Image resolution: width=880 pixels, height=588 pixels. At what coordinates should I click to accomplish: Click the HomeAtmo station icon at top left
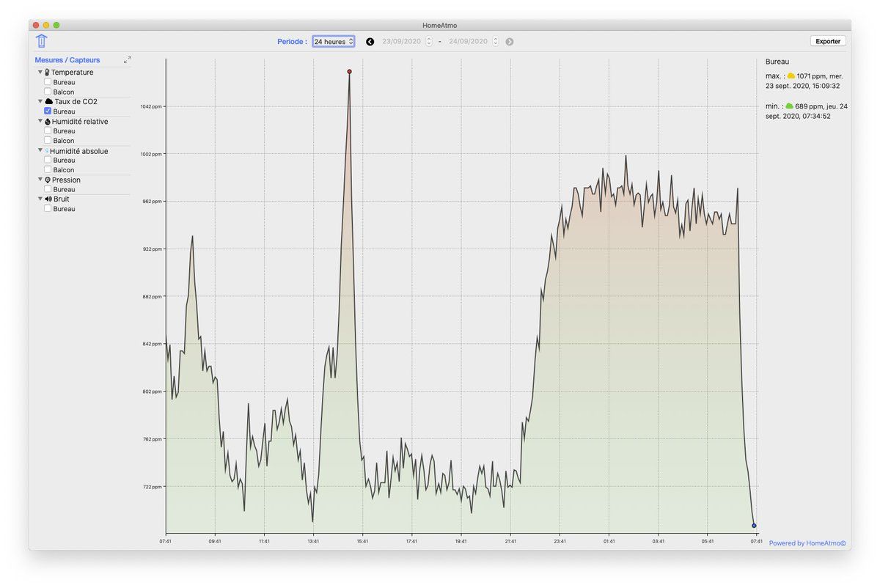[41, 41]
